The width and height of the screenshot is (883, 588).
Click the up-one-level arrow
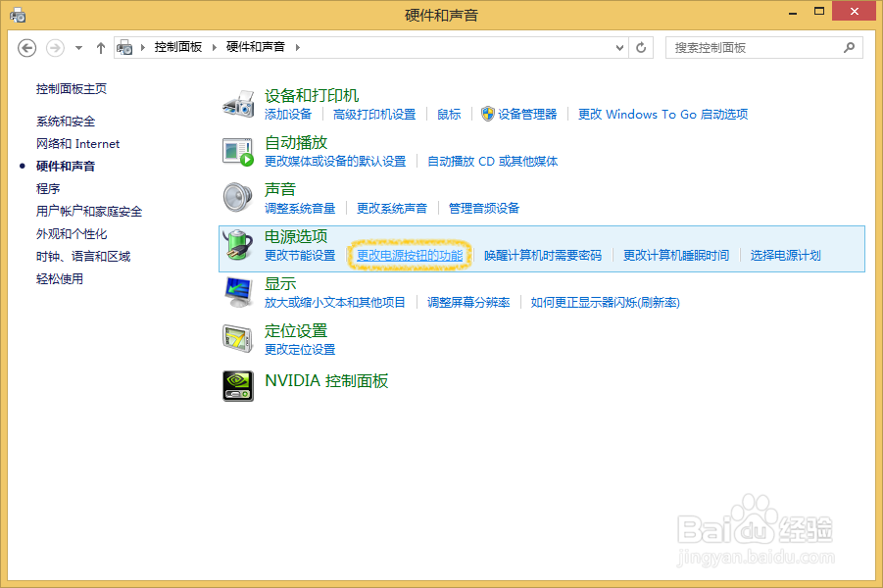pos(101,47)
